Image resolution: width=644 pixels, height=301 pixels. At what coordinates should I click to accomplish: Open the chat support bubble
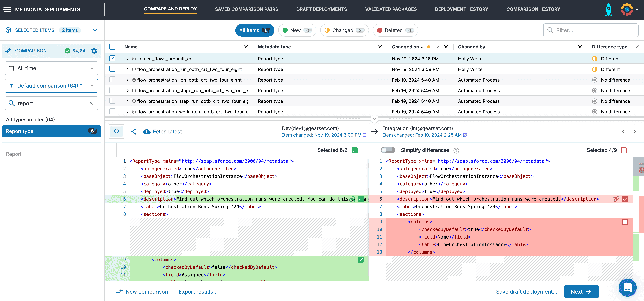point(627,287)
